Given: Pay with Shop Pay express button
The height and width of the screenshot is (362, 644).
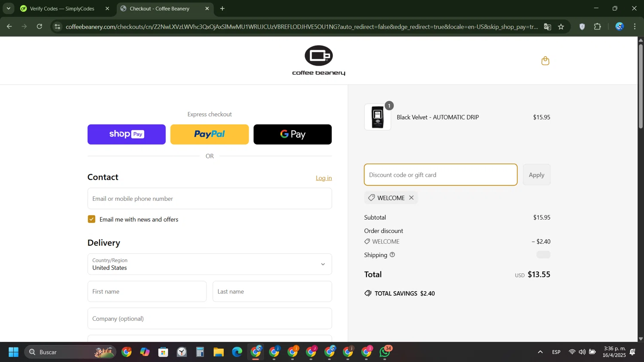Looking at the screenshot, I should (127, 134).
